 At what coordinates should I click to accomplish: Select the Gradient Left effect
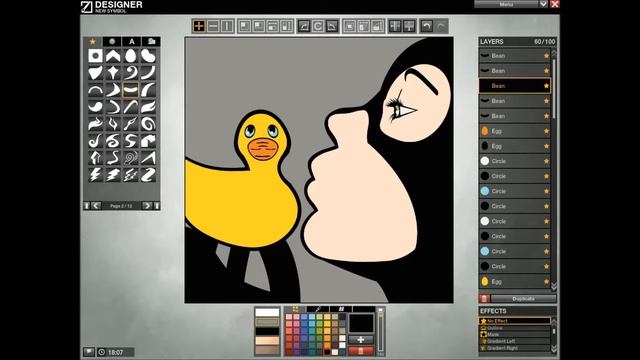(x=514, y=341)
